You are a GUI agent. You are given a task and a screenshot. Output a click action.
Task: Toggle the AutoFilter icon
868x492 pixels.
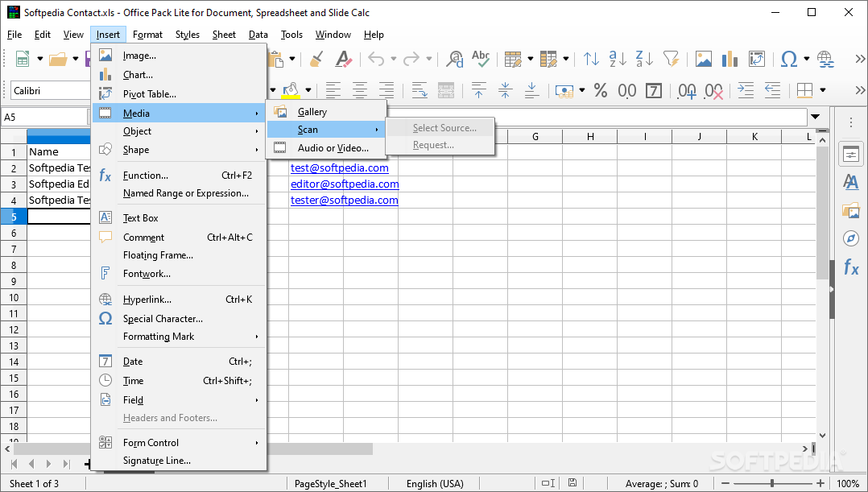[x=671, y=59]
